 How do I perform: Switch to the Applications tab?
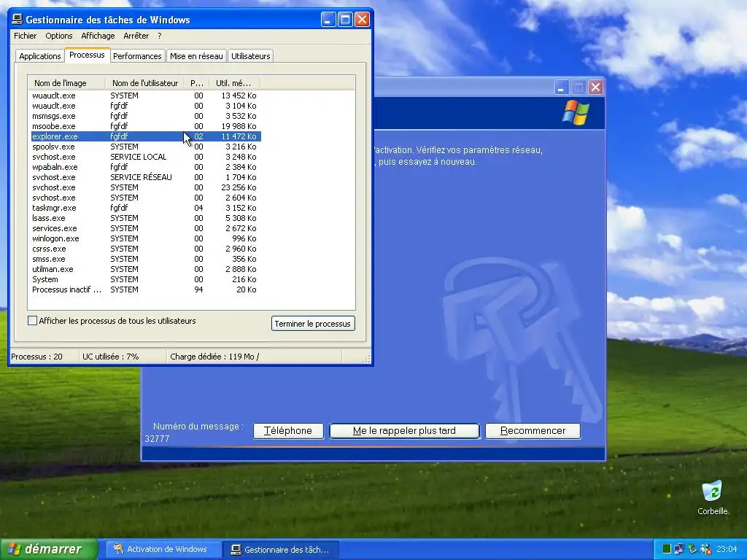40,56
